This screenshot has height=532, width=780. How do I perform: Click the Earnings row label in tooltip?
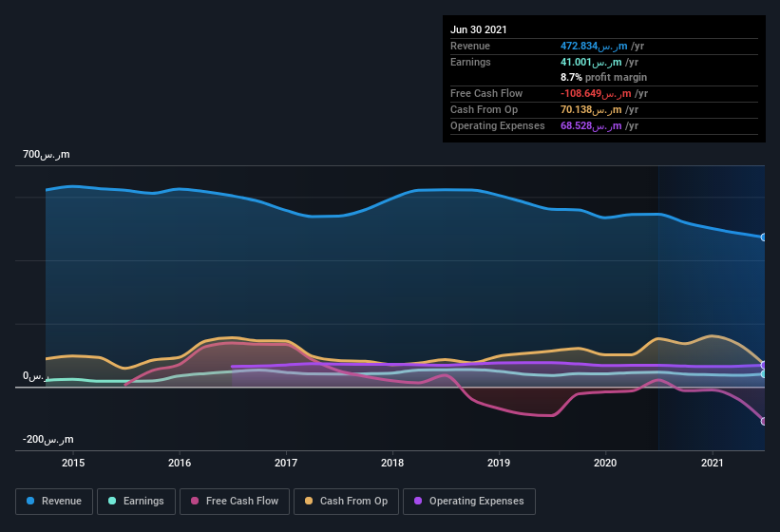click(x=470, y=62)
